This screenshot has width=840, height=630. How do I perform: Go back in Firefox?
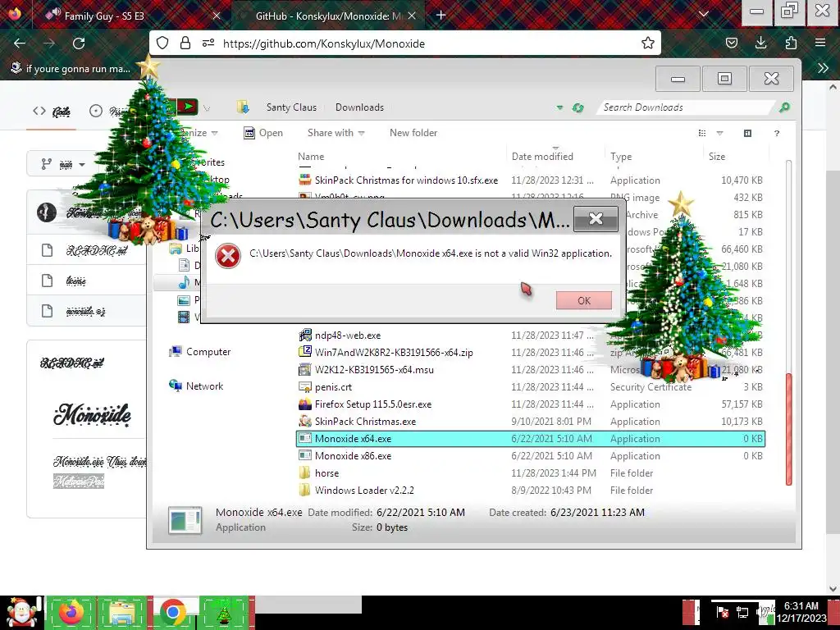coord(20,43)
